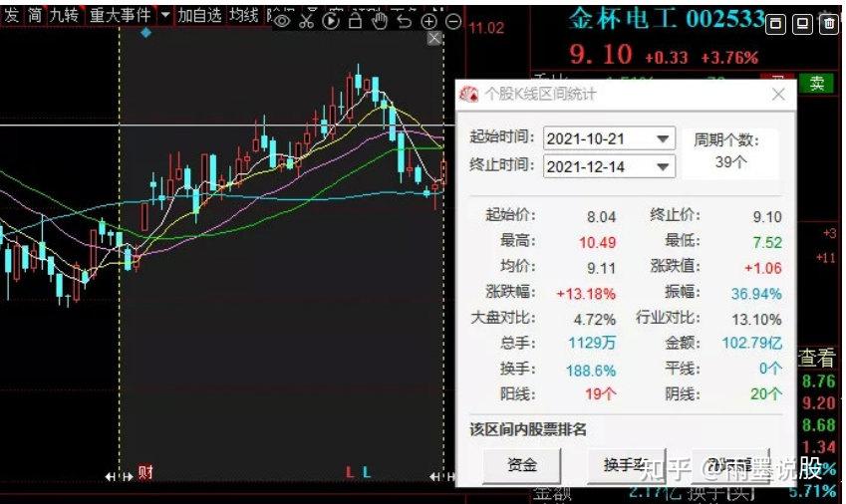
Task: Click the dialog's card logo icon
Action: click(x=469, y=95)
